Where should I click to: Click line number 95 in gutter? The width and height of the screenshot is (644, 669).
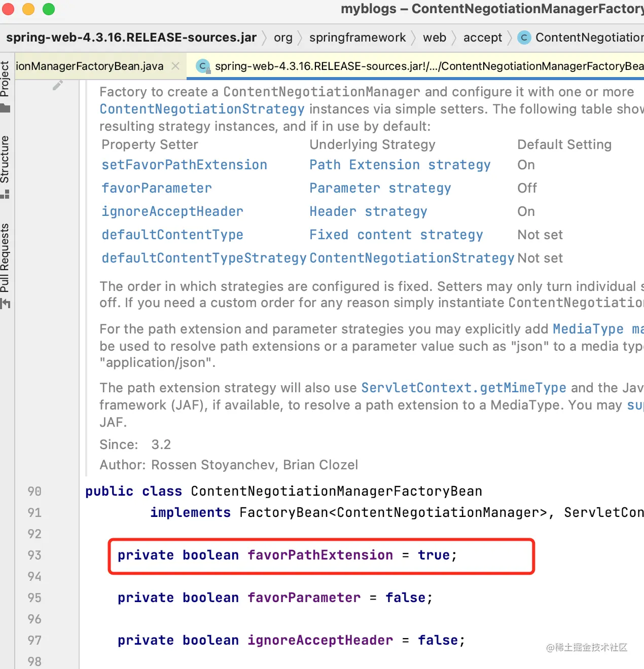click(x=34, y=598)
